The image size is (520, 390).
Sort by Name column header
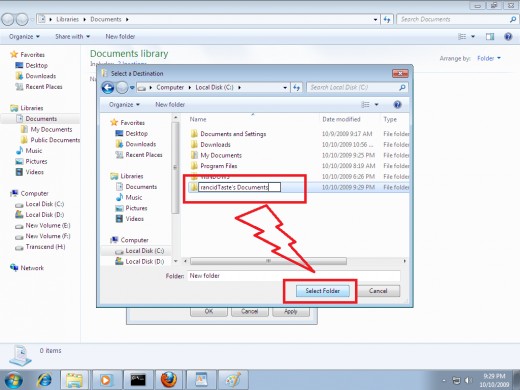tap(198, 119)
